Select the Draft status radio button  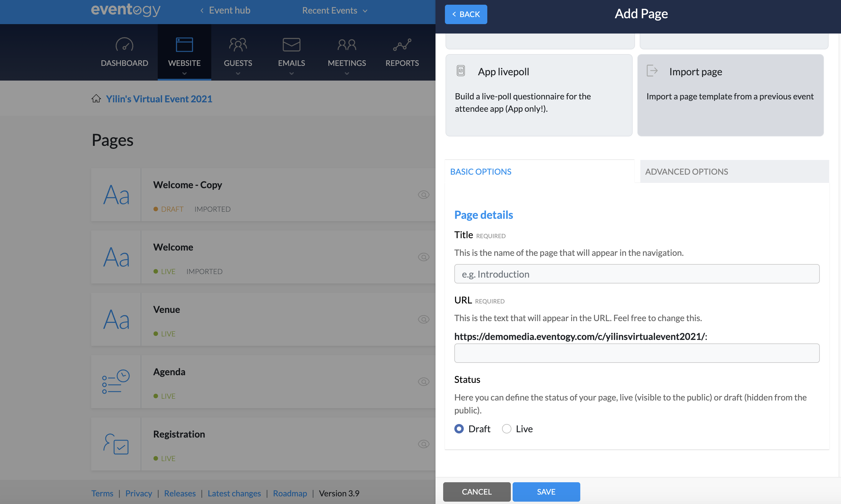click(459, 429)
